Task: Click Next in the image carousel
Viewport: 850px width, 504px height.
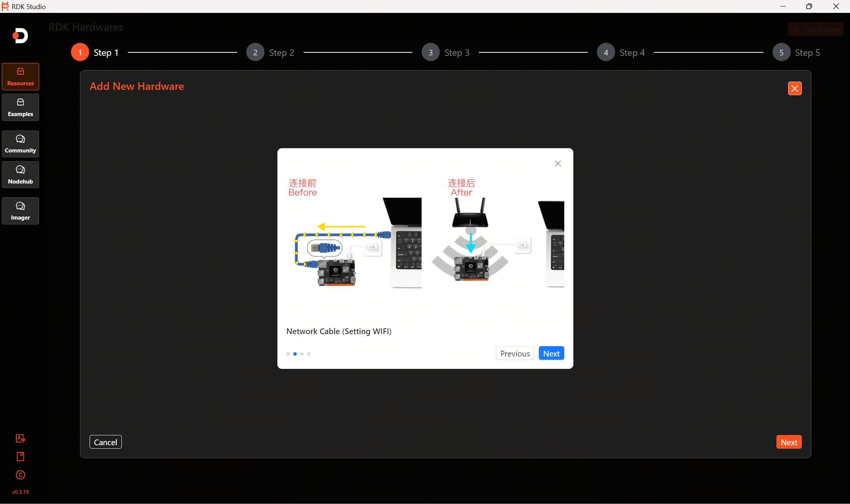Action: pos(551,353)
